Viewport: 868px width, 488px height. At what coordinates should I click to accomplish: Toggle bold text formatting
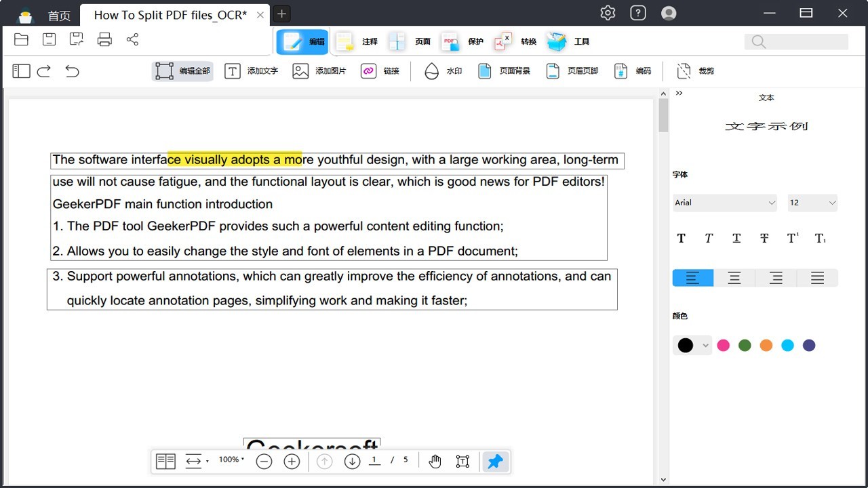tap(682, 239)
